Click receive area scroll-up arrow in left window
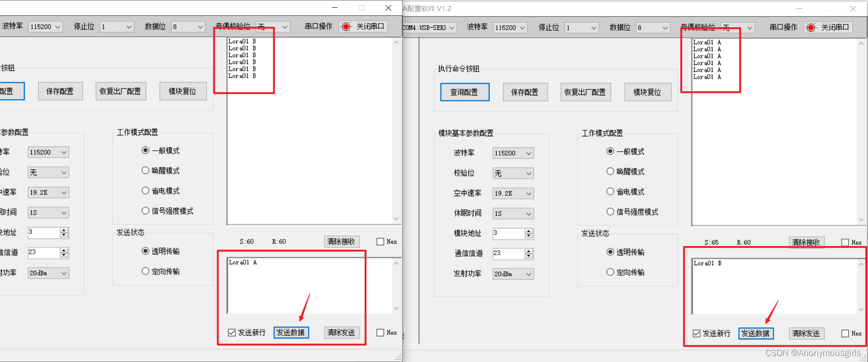This screenshot has width=868, height=362. 396,42
